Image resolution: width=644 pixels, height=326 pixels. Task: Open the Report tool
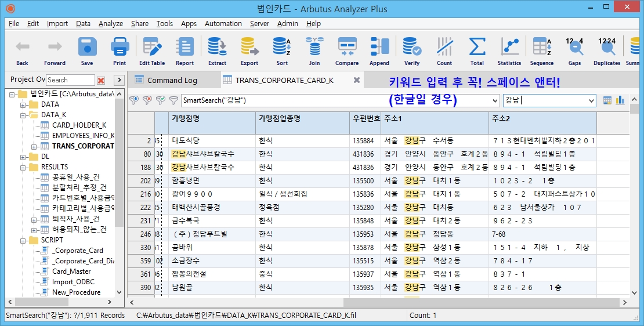184,51
